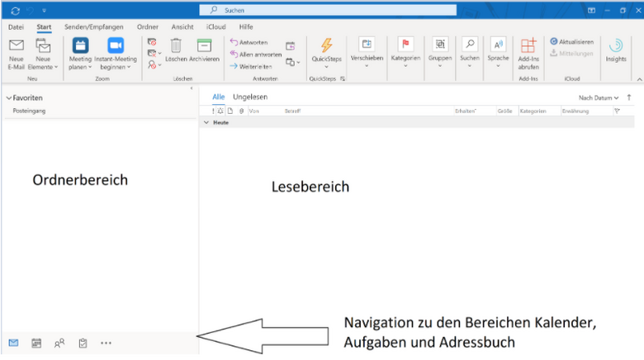Screen dimensions: 644x360
Task: Toggle sort order with the arrow
Action: point(629,97)
